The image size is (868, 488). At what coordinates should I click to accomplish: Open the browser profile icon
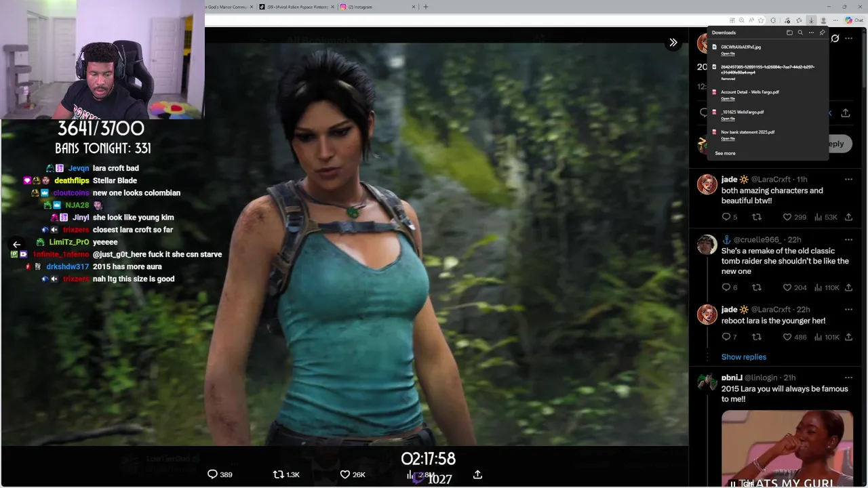(x=823, y=20)
